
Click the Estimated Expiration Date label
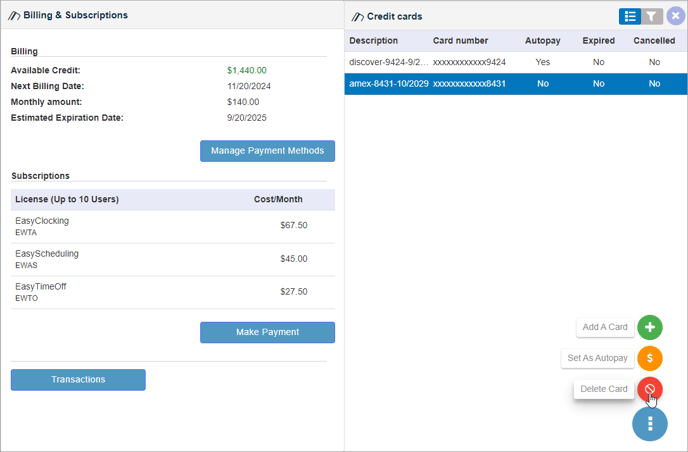67,118
